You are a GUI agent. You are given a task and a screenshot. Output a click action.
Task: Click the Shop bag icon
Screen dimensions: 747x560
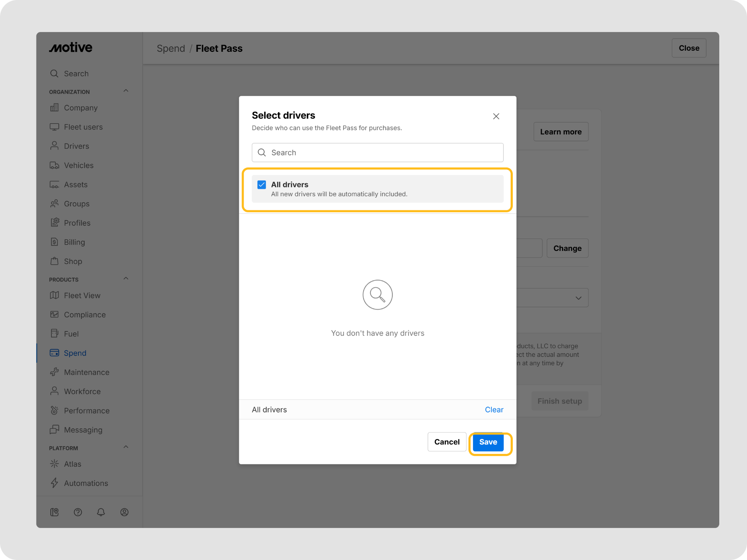[x=54, y=261]
